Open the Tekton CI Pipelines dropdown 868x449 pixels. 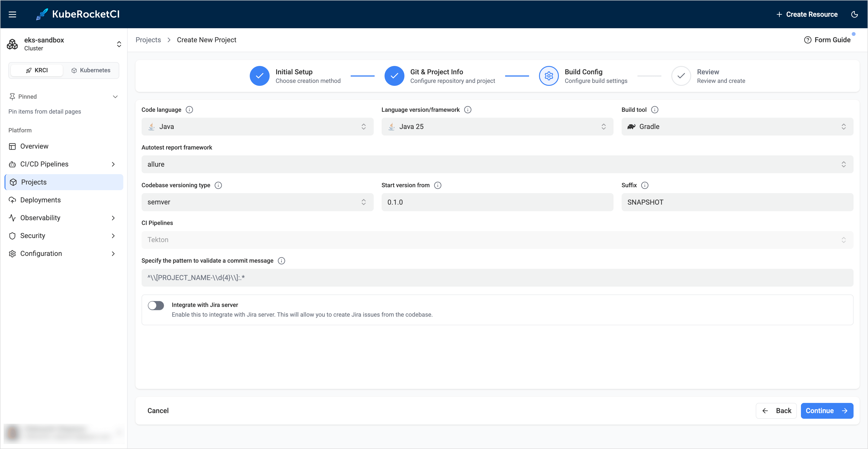click(x=497, y=240)
